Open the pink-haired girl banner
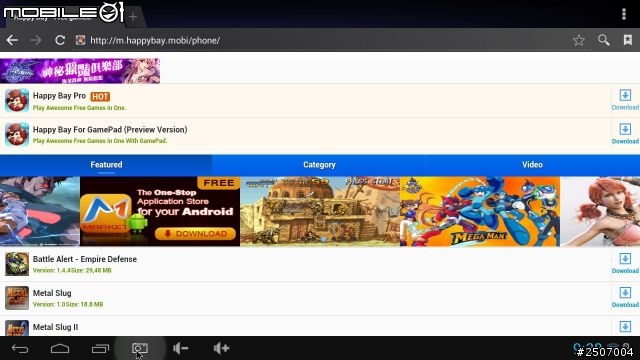This screenshot has height=360, width=640. pos(600,211)
